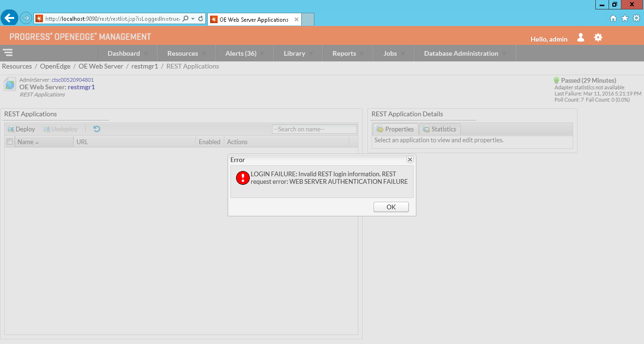Click the Hello, admin text
The image size is (644, 344).
[x=549, y=39]
